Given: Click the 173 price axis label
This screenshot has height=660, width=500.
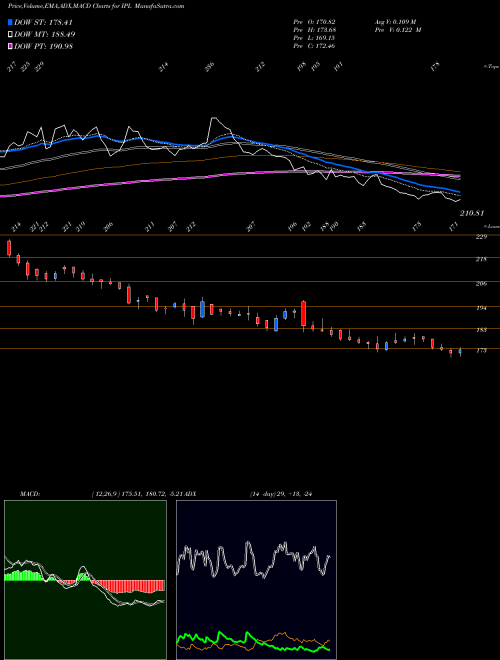Looking at the screenshot, I should pyautogui.click(x=481, y=350).
